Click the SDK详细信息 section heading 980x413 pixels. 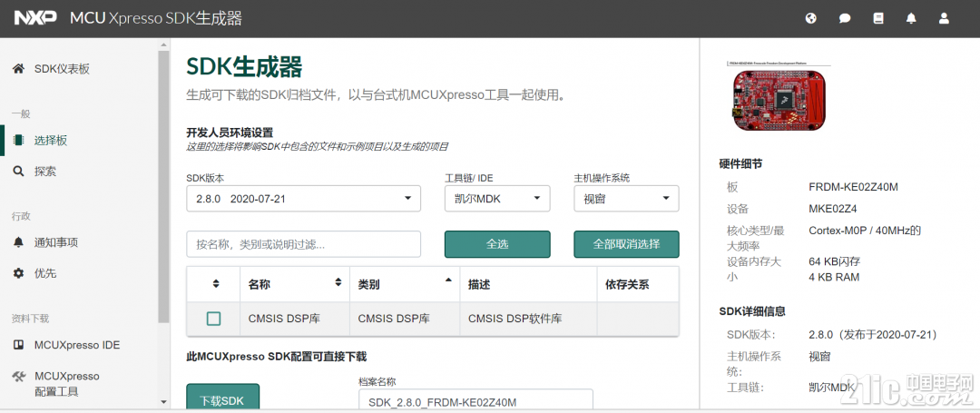(x=752, y=311)
